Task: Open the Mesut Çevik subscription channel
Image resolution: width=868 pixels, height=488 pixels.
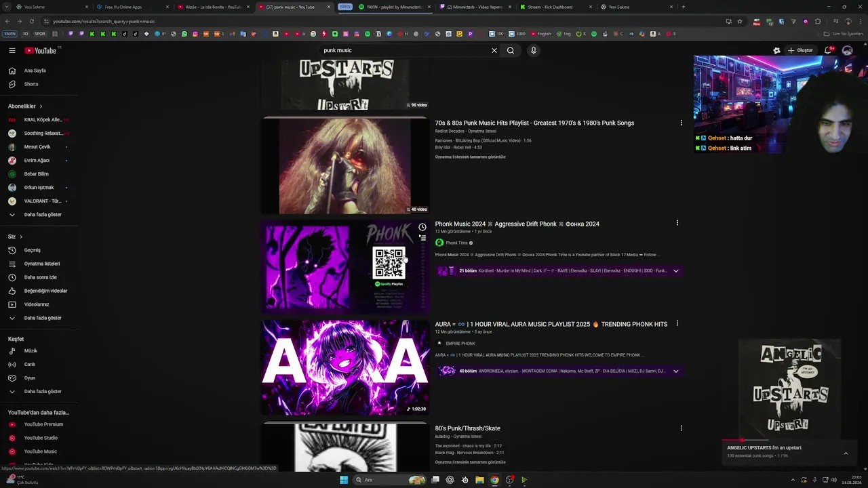Action: (39, 147)
